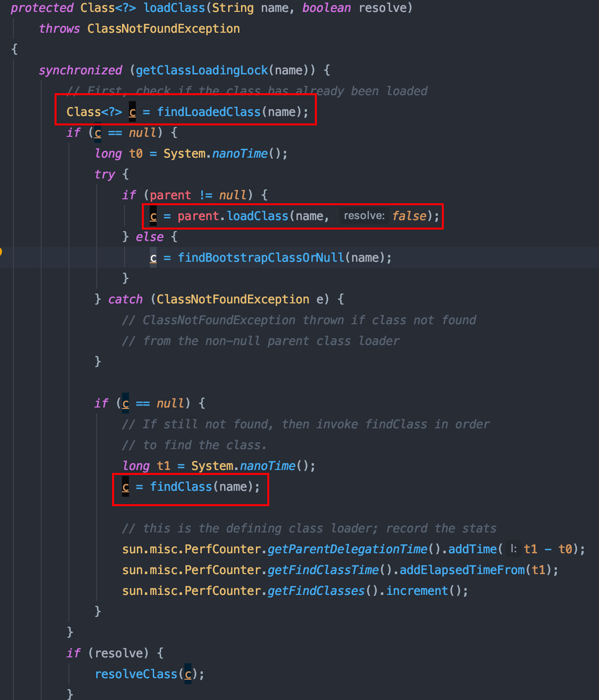Click the try keyword
Screen dimensions: 599x700
[105, 175]
